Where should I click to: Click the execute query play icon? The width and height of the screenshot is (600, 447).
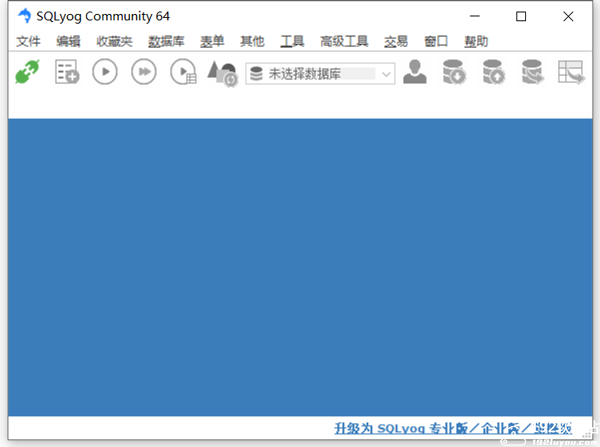pos(104,72)
